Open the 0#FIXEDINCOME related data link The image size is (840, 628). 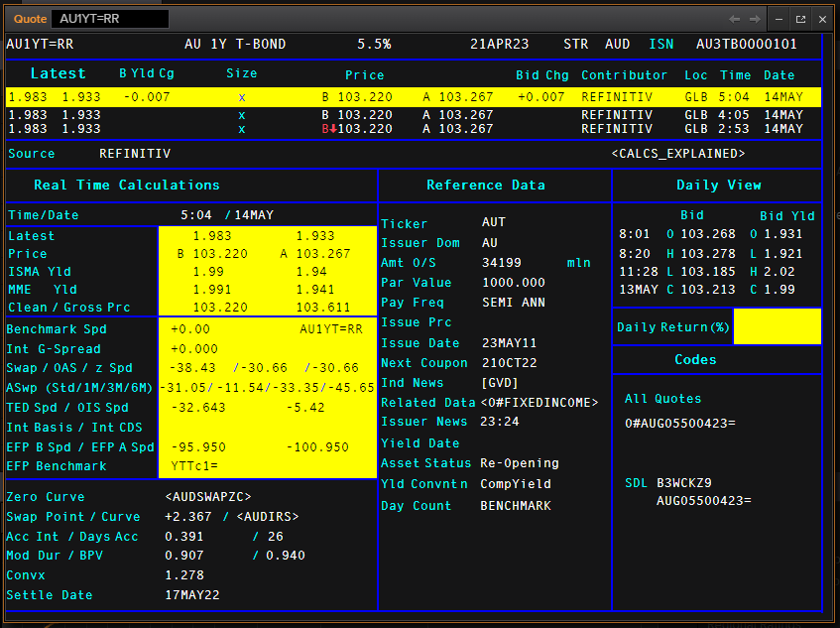point(540,403)
